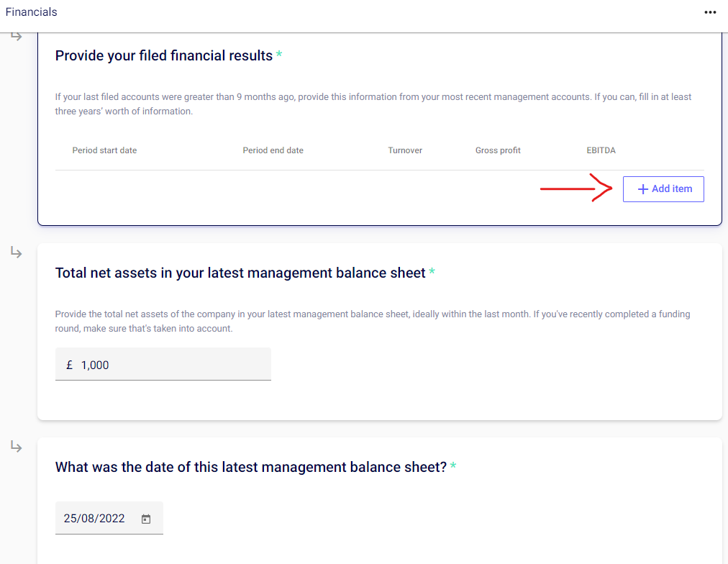
Task: Click branch arrow beside Total net assets card
Action: pyautogui.click(x=16, y=253)
